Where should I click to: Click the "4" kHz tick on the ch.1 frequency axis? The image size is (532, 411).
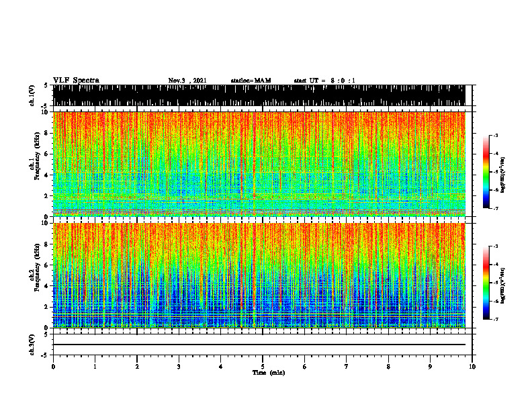[46, 175]
